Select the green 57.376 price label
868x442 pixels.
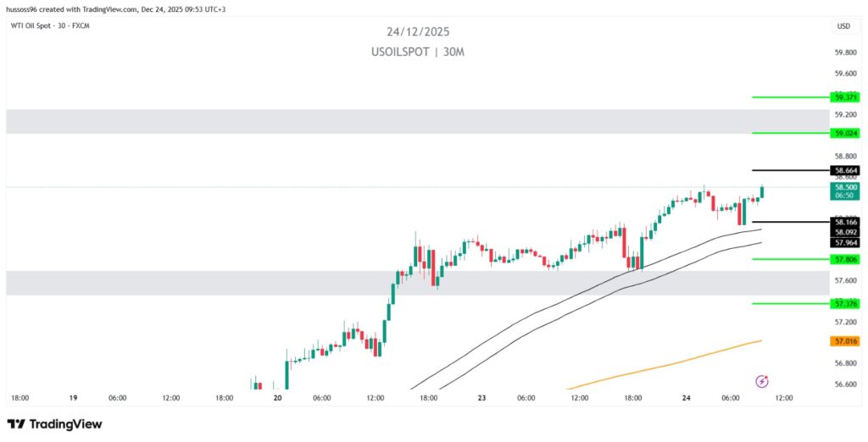(x=846, y=303)
